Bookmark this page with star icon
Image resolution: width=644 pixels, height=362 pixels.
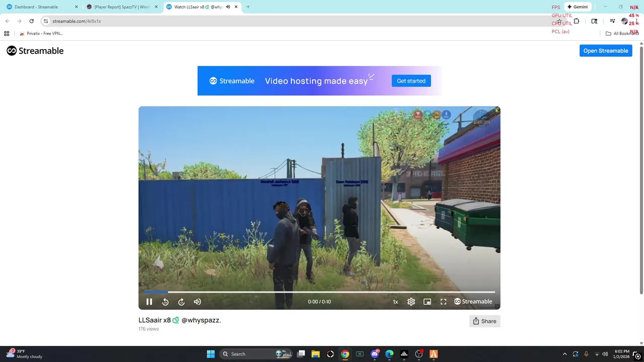[x=559, y=21]
